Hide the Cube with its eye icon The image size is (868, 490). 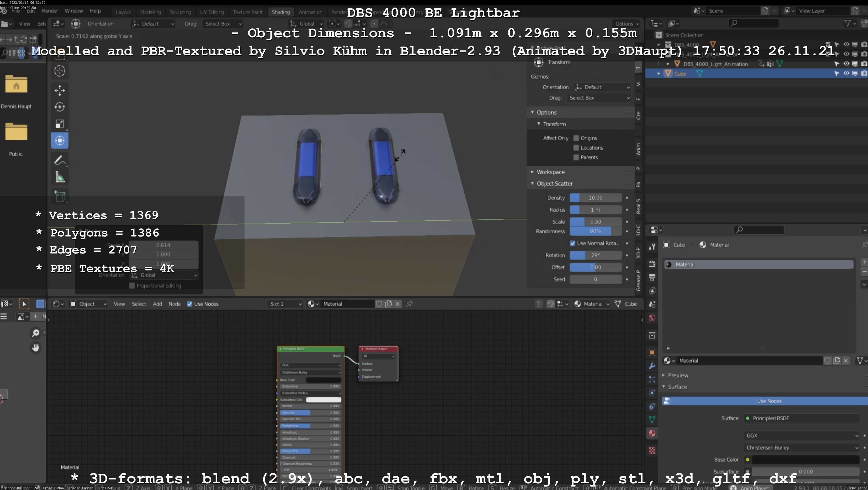click(x=846, y=73)
